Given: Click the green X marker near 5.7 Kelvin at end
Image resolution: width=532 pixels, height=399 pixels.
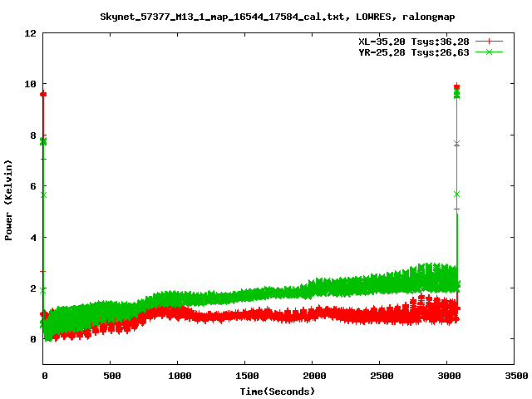Looking at the screenshot, I should 457,194.
